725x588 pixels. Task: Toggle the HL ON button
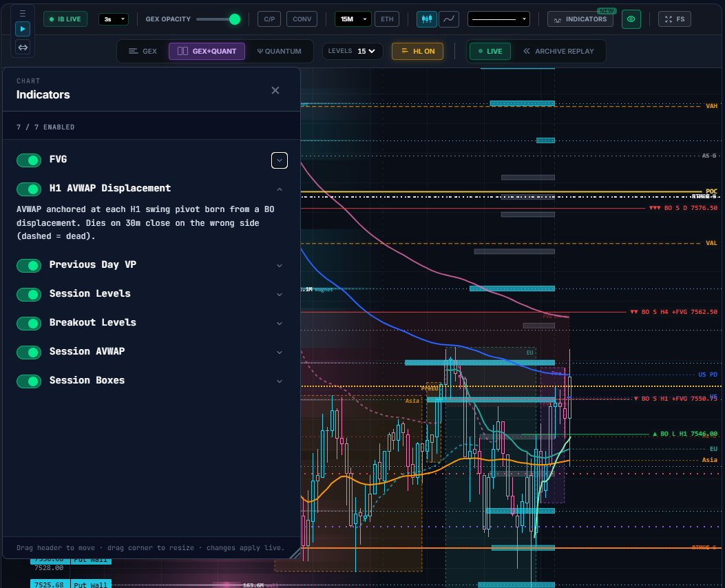click(x=417, y=52)
